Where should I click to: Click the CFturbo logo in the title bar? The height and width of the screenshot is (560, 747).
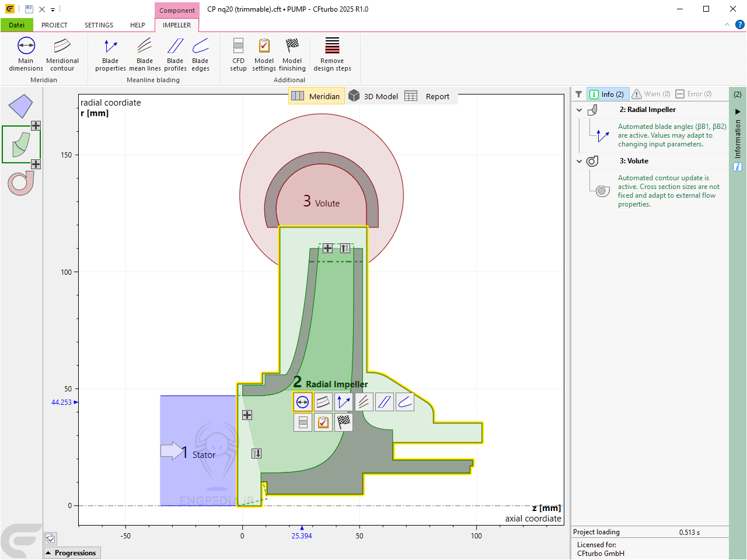click(10, 9)
